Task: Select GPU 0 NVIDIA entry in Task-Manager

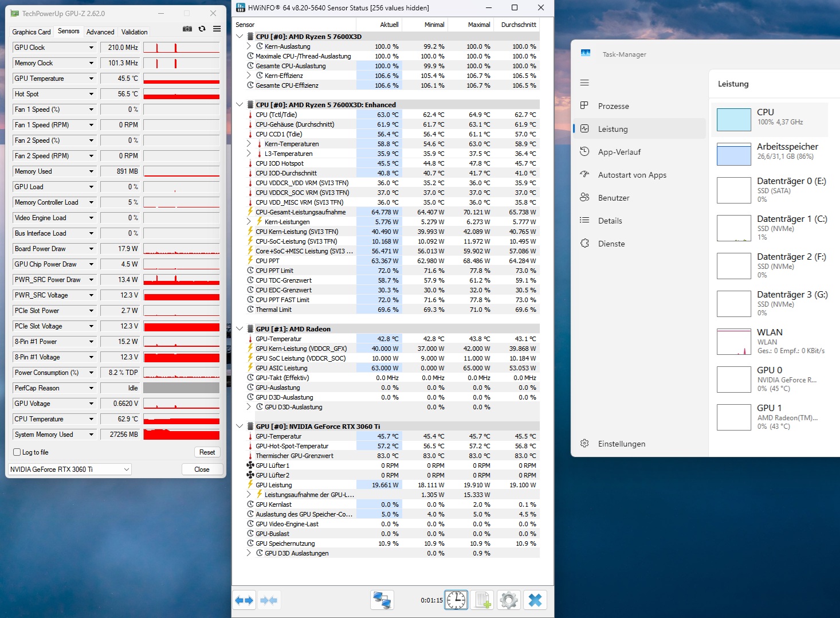Action: [x=771, y=380]
